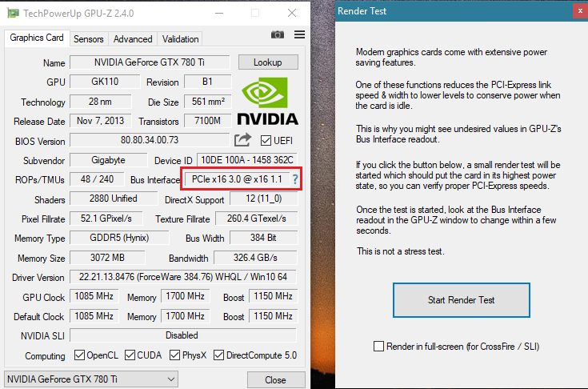The image size is (588, 389).
Task: Open the GPU-Z hamburger menu
Action: [x=299, y=34]
